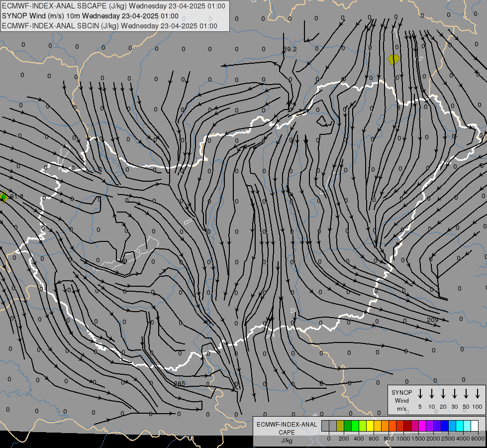Image resolution: width=487 pixels, height=448 pixels.
Task: Click the 6000 tick label on the CAPE scale
Action: click(x=478, y=439)
